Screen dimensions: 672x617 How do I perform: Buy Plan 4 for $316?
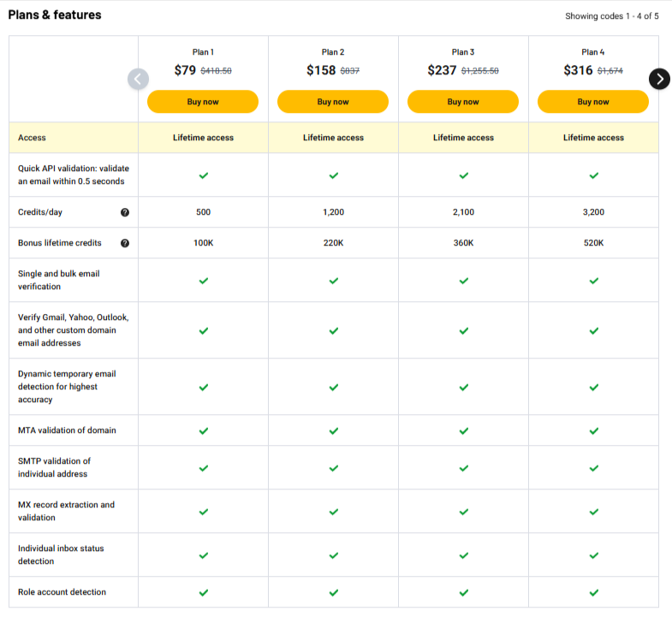click(x=593, y=102)
